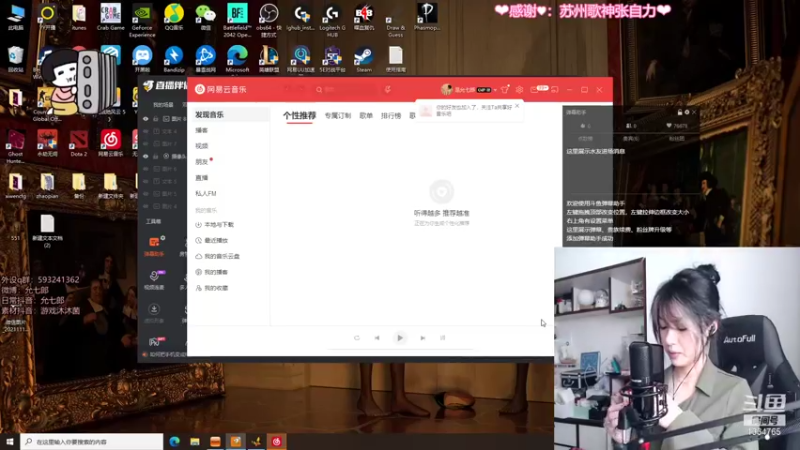Open the OBS64 desktop shortcut
The image size is (800, 450).
[x=268, y=20]
